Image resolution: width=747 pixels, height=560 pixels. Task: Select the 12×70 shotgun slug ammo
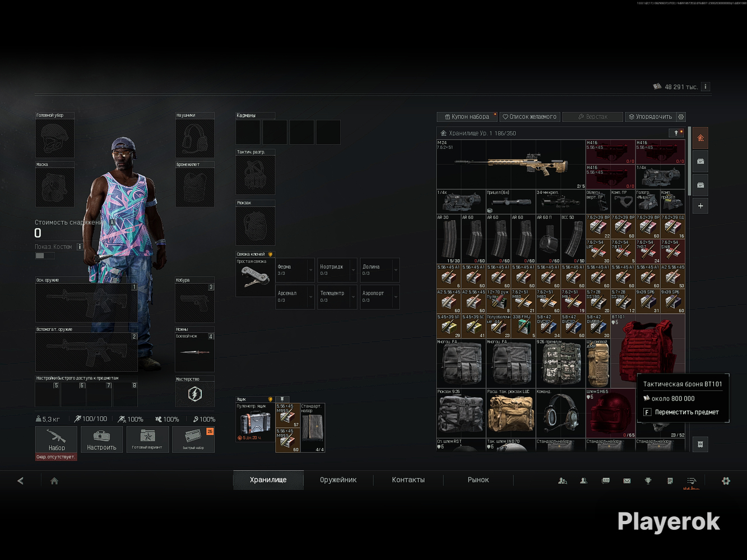[x=499, y=301]
